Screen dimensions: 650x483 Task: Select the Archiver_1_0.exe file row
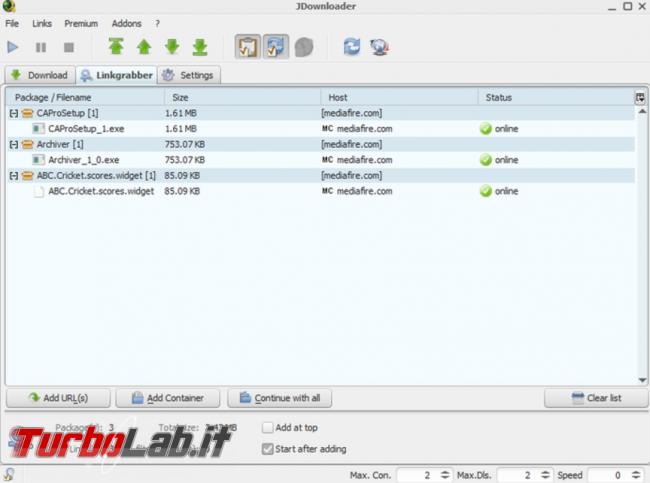pos(321,160)
